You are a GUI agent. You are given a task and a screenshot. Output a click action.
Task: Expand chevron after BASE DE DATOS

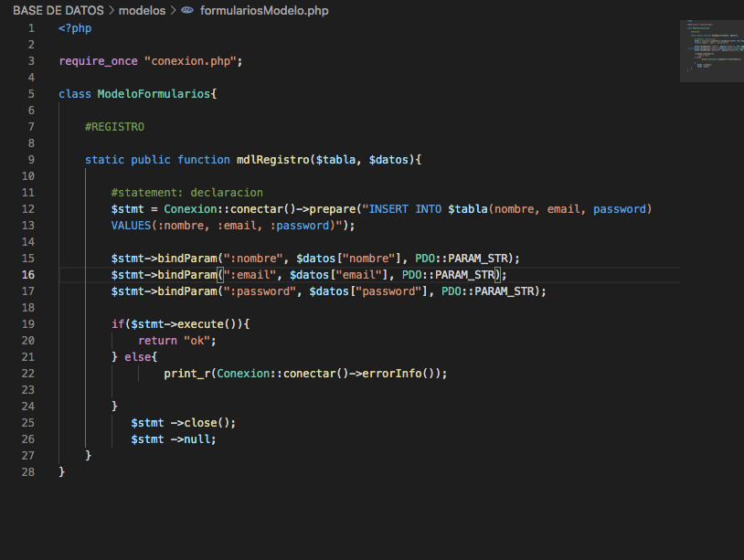coord(112,10)
